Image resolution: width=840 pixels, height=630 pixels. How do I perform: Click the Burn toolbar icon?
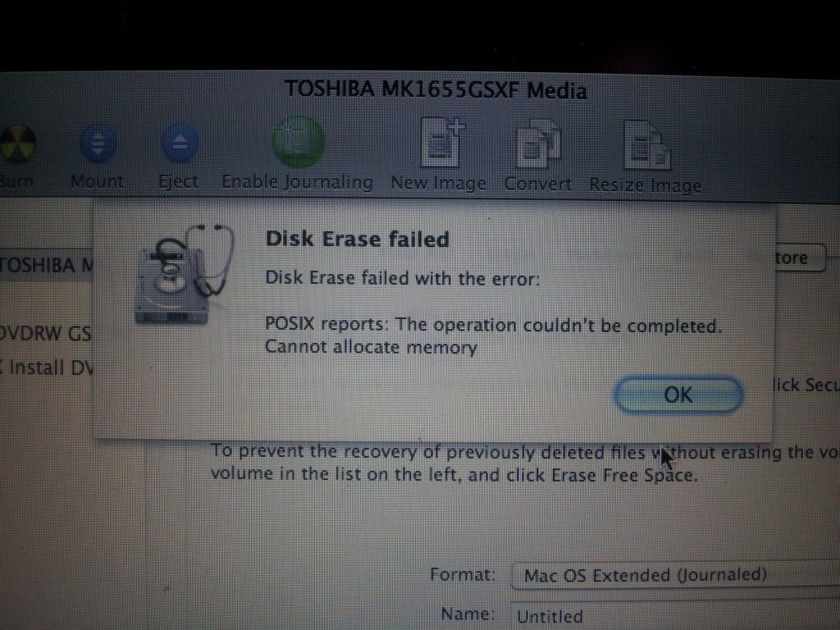click(17, 144)
